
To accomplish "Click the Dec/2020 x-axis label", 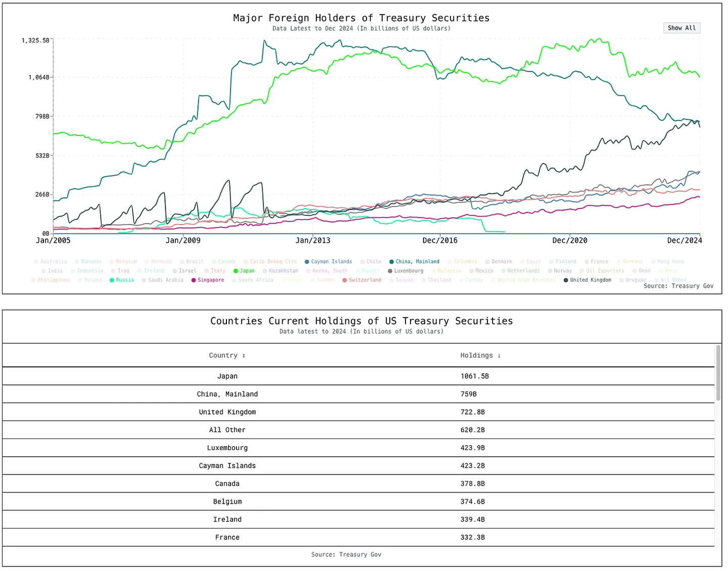I will [x=570, y=241].
